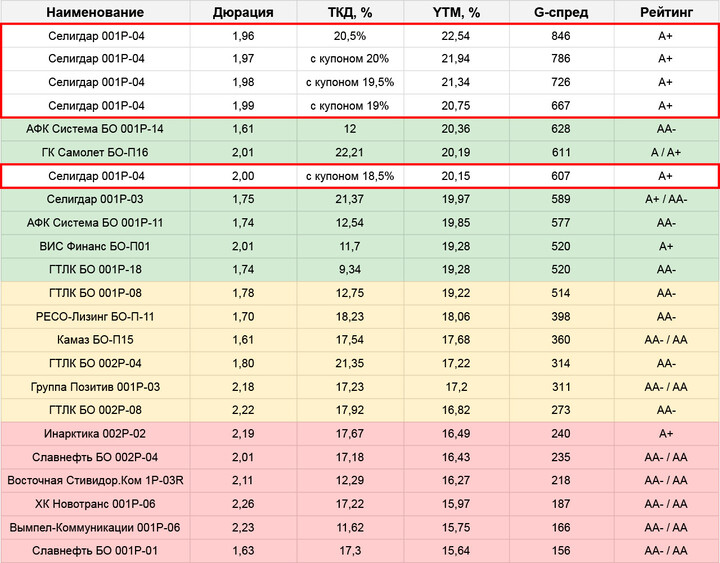Viewport: 720px width, 563px height.
Task: Click the rating cell 'A / A+'
Action: pyautogui.click(x=666, y=152)
